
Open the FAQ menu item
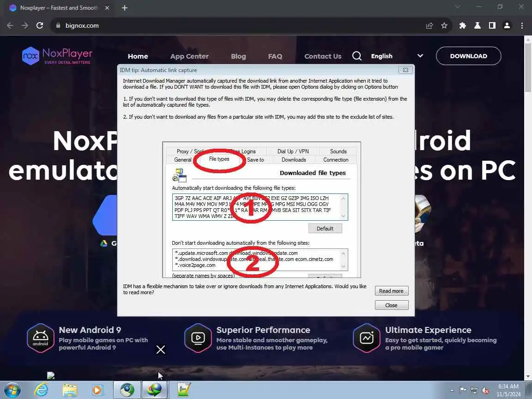coord(275,56)
